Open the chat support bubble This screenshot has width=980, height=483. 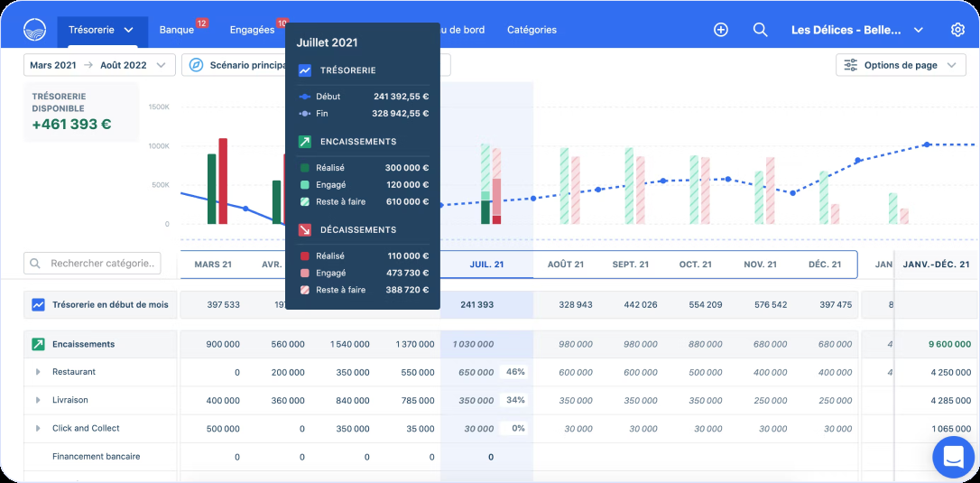coord(953,457)
